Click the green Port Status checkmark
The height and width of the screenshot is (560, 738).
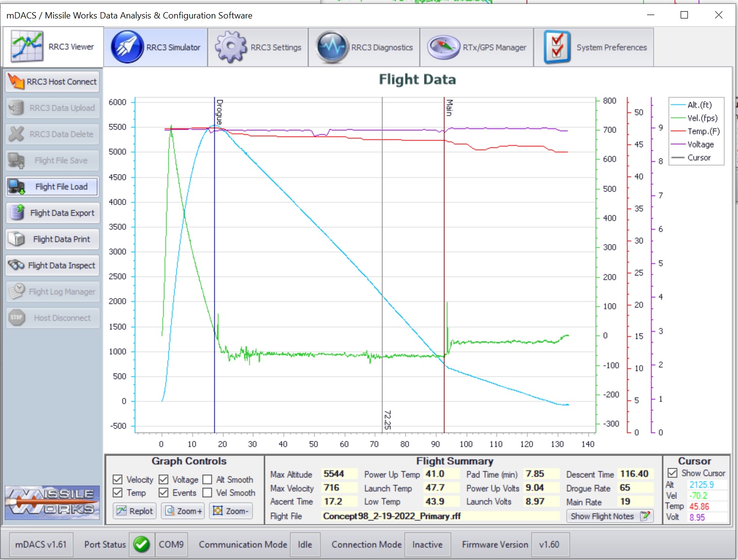pyautogui.click(x=141, y=544)
